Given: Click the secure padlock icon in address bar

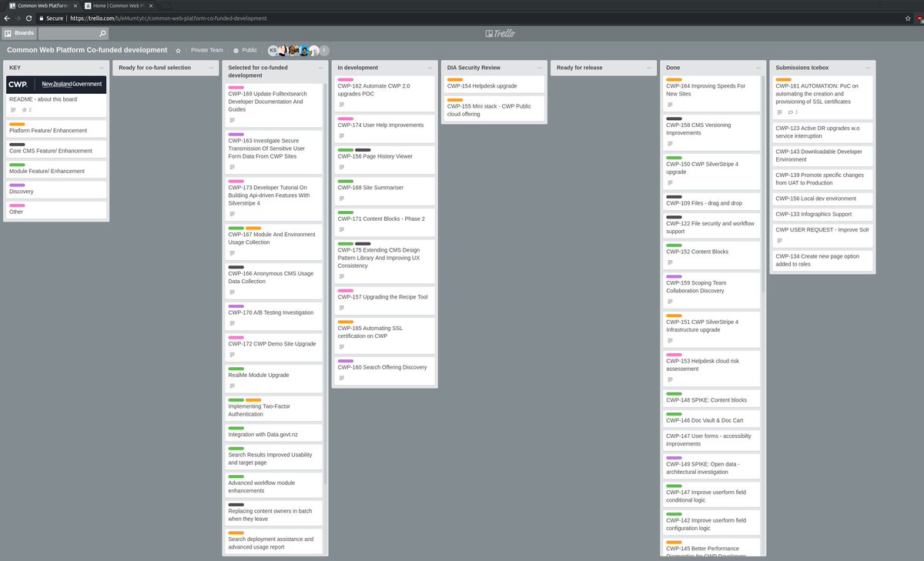Looking at the screenshot, I should point(42,18).
